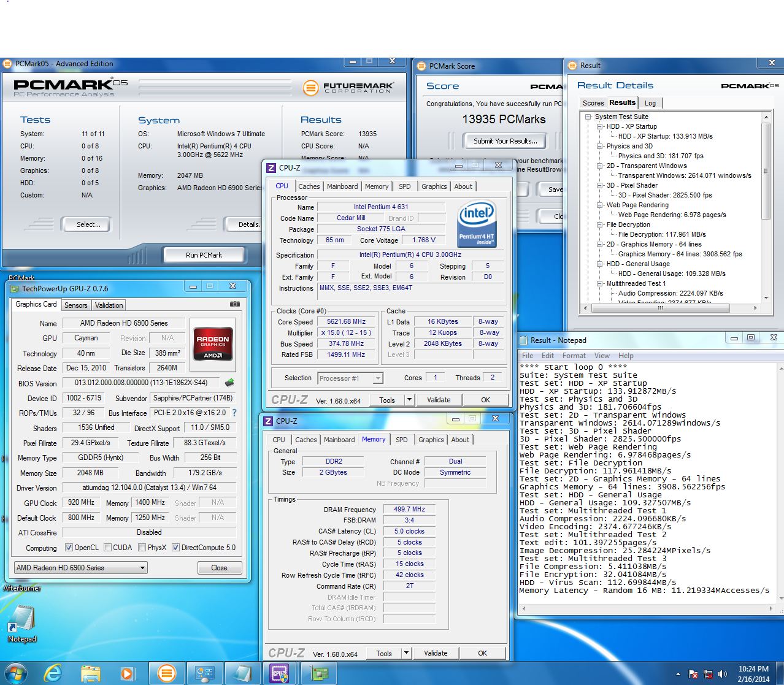Collapse the File Decryption tree node
Viewport: 784px width, 685px height.
click(600, 224)
